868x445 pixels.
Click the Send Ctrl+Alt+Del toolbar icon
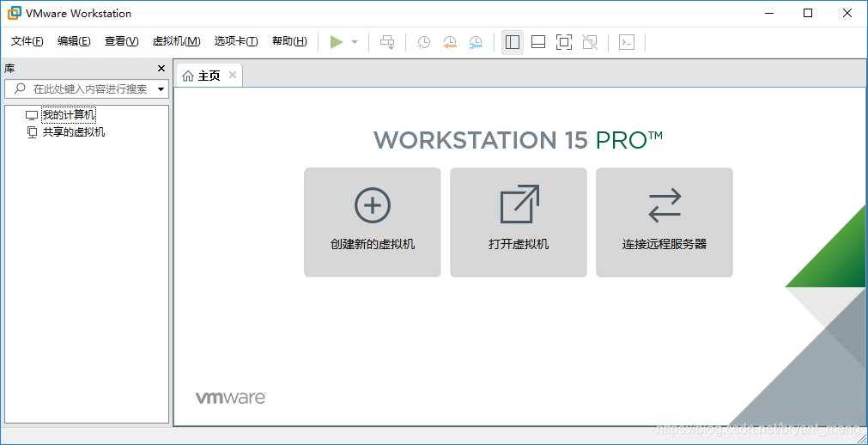click(x=387, y=42)
